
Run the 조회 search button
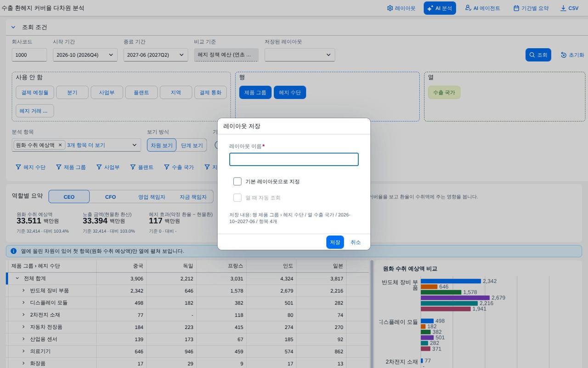click(x=538, y=55)
